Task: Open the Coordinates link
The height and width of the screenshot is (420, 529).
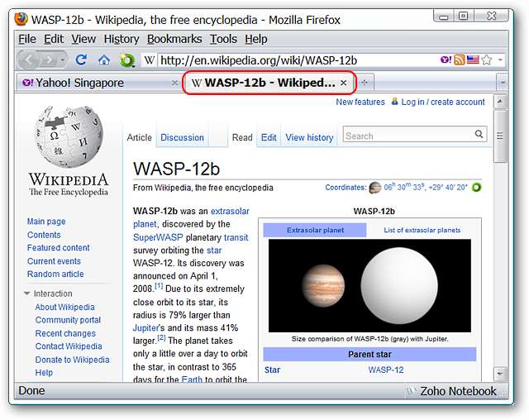Action: 346,188
